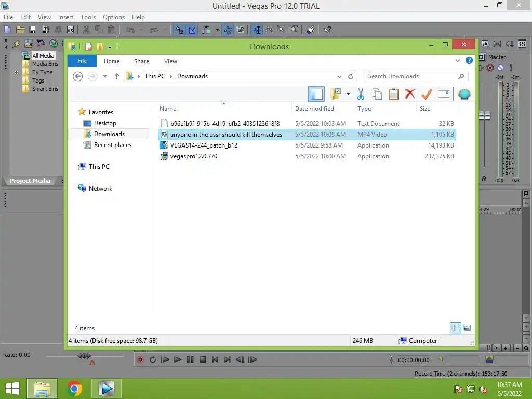Open Classic Shell settings shell icon

[x=464, y=94]
